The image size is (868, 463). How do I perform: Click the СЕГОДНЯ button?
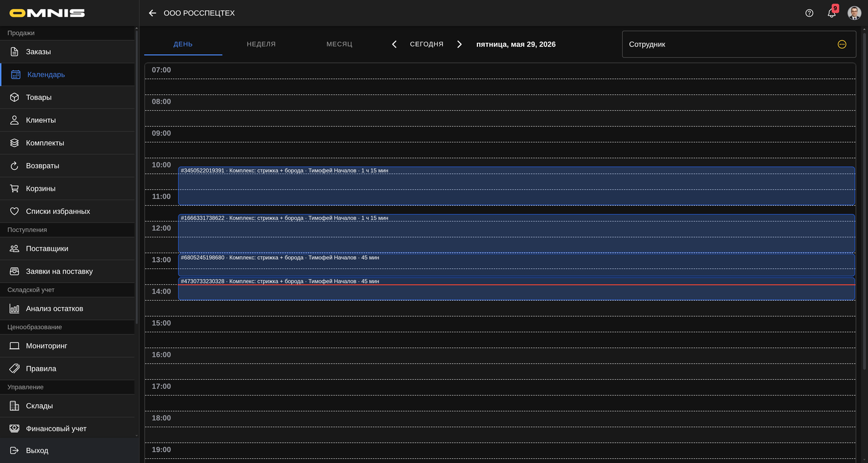[427, 45]
